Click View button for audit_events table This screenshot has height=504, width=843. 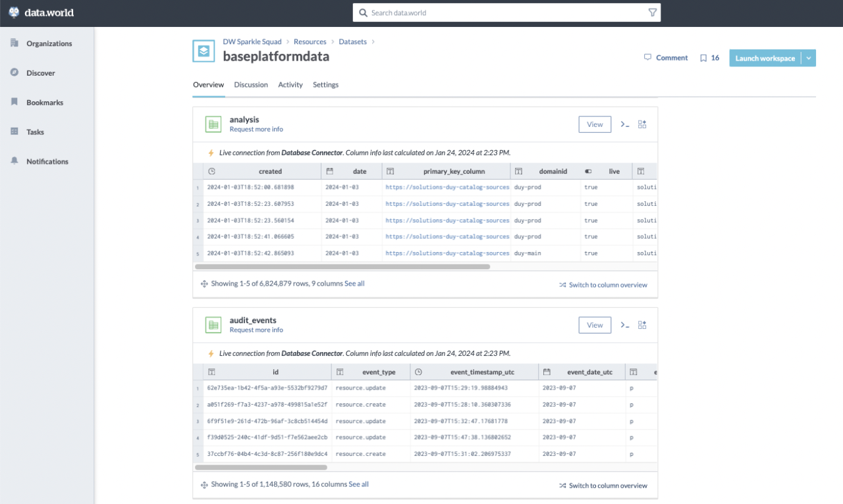(595, 325)
